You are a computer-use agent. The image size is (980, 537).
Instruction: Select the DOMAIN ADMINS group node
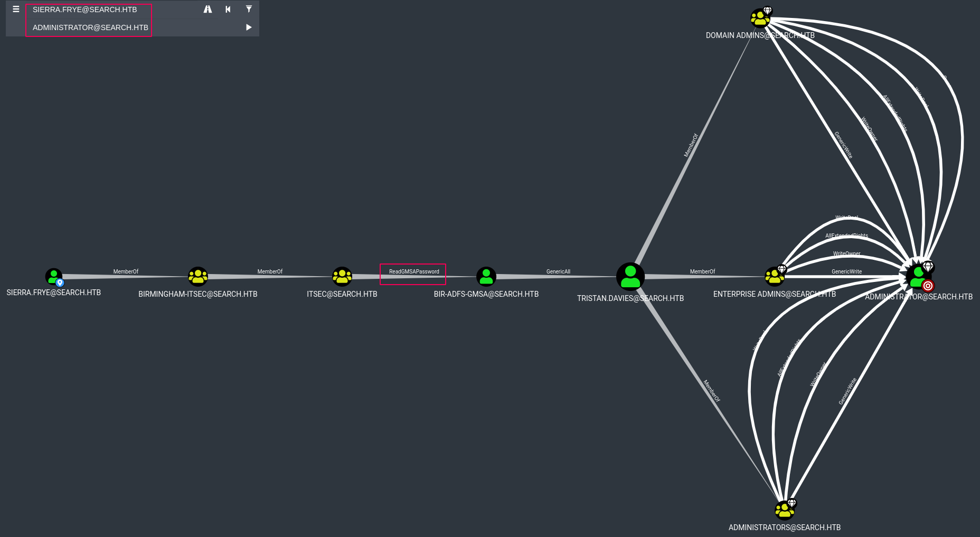tap(760, 19)
